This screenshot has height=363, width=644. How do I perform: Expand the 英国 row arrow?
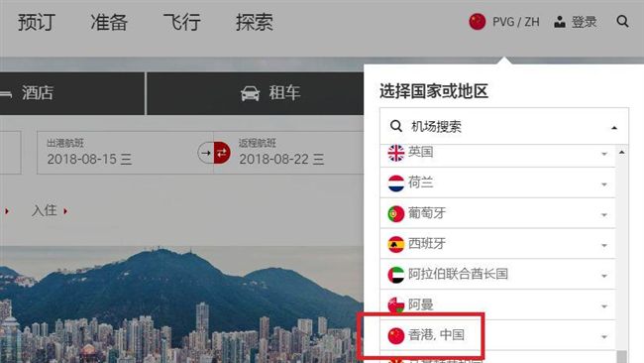pyautogui.click(x=604, y=154)
